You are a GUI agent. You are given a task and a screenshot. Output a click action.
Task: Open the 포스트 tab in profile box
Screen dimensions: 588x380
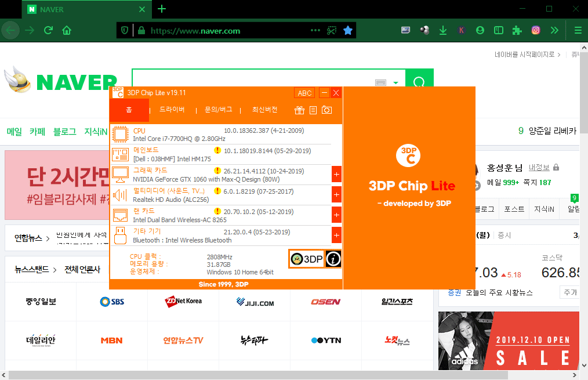click(514, 209)
